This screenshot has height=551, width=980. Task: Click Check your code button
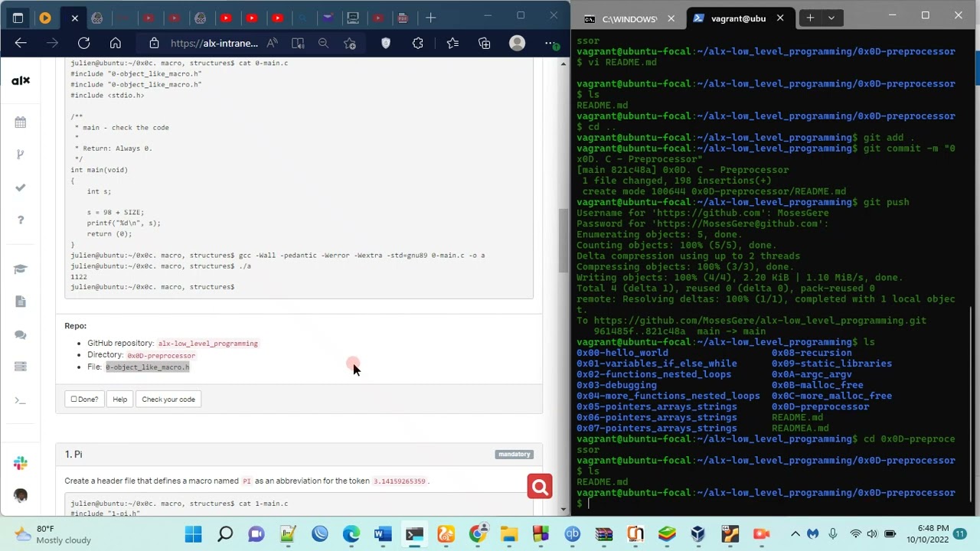tap(168, 399)
